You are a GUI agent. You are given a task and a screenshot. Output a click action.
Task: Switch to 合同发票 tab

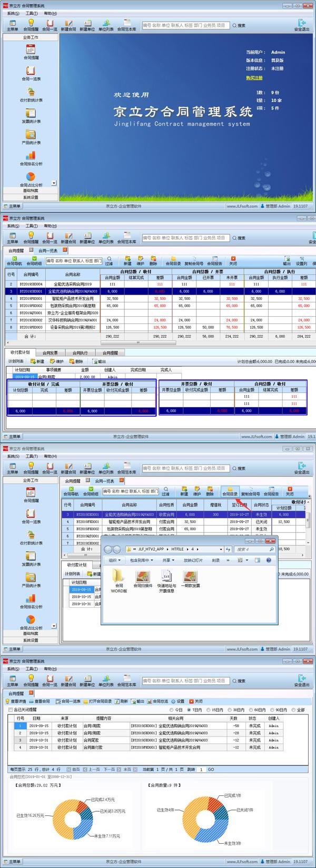(51, 352)
